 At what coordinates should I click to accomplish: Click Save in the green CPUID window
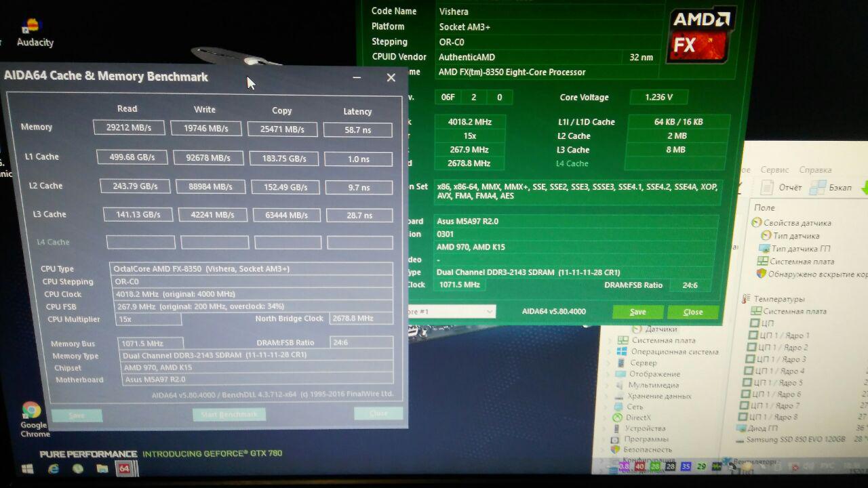(x=637, y=312)
